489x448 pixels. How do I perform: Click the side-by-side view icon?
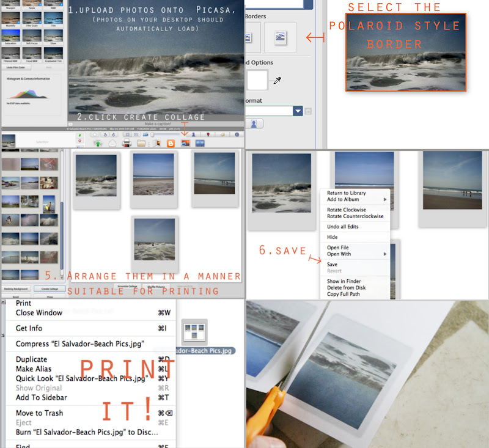(x=136, y=134)
